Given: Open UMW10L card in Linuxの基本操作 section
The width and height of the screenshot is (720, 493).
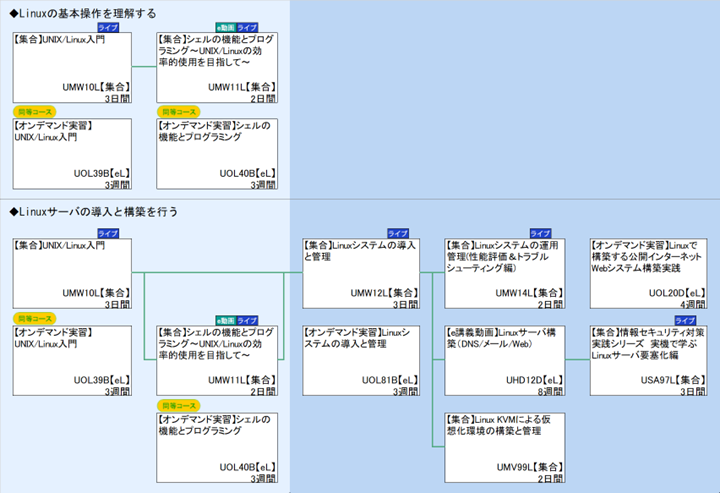Looking at the screenshot, I should click(72, 67).
